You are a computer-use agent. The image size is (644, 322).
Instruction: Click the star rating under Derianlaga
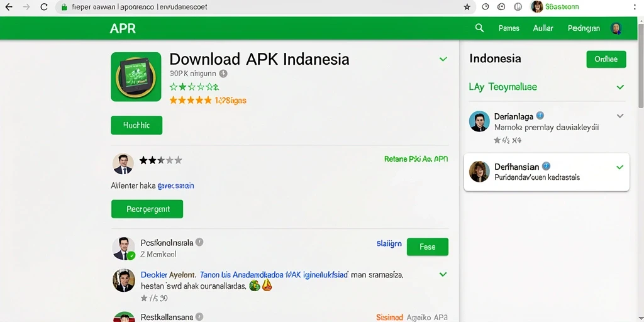(508, 140)
